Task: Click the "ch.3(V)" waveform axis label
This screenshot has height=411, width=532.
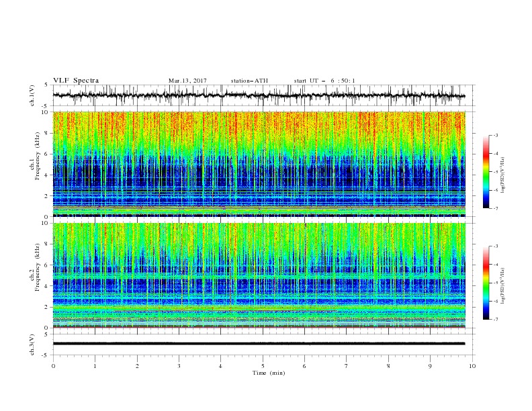Action: pos(32,345)
